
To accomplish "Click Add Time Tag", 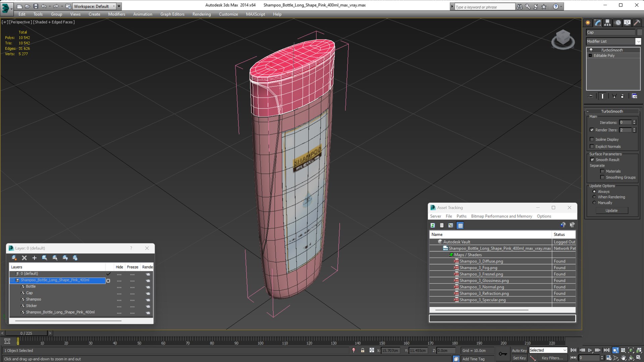I will pyautogui.click(x=473, y=359).
